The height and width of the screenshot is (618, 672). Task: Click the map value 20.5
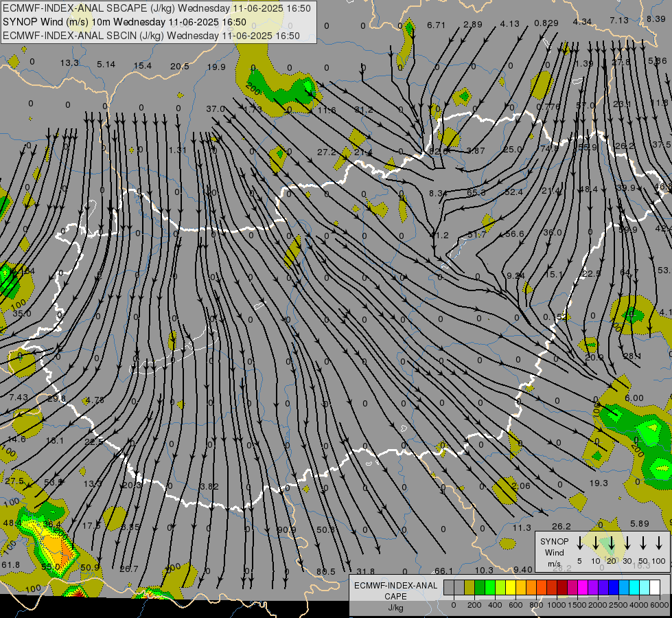click(x=180, y=66)
